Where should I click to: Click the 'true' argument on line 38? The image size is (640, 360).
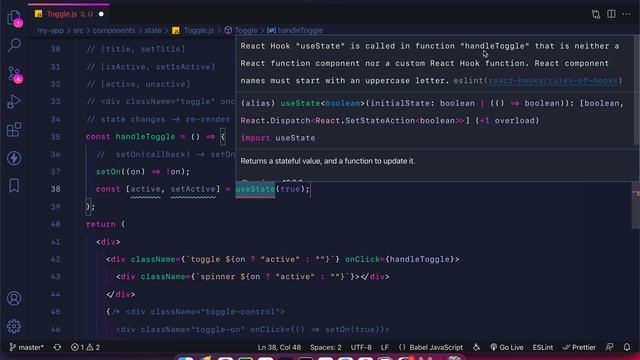pyautogui.click(x=290, y=189)
